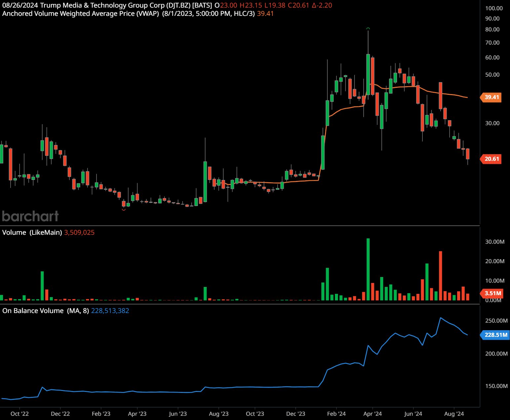Click the tallest green volume bar near Apr '24
The height and width of the screenshot is (420, 510).
click(368, 269)
